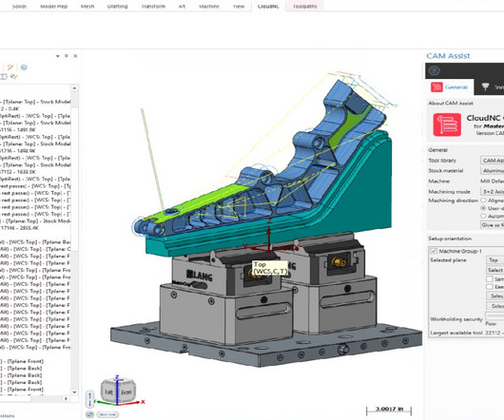Switch to the Drafting ribbon tab
The image size is (504, 420).
point(117,6)
